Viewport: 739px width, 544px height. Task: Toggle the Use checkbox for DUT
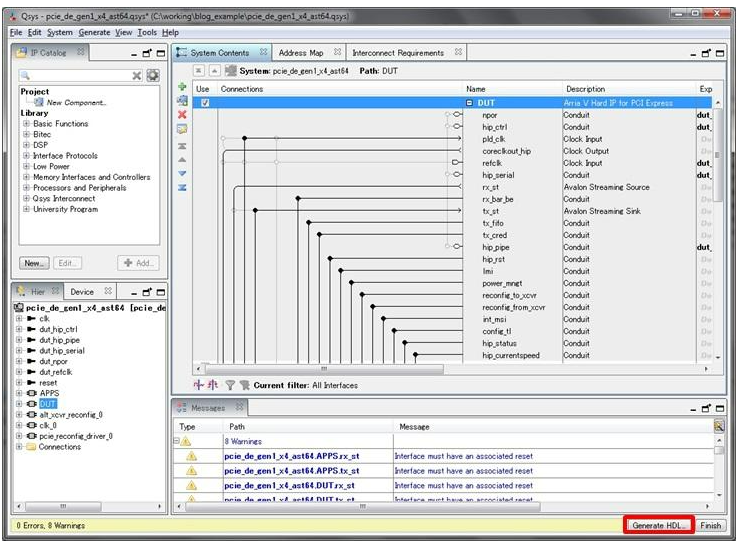pos(205,103)
